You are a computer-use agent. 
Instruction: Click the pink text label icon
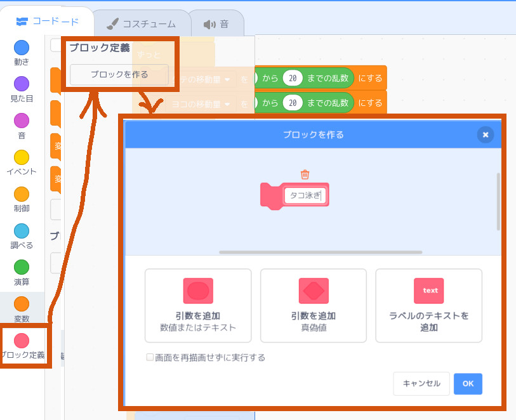tap(429, 291)
